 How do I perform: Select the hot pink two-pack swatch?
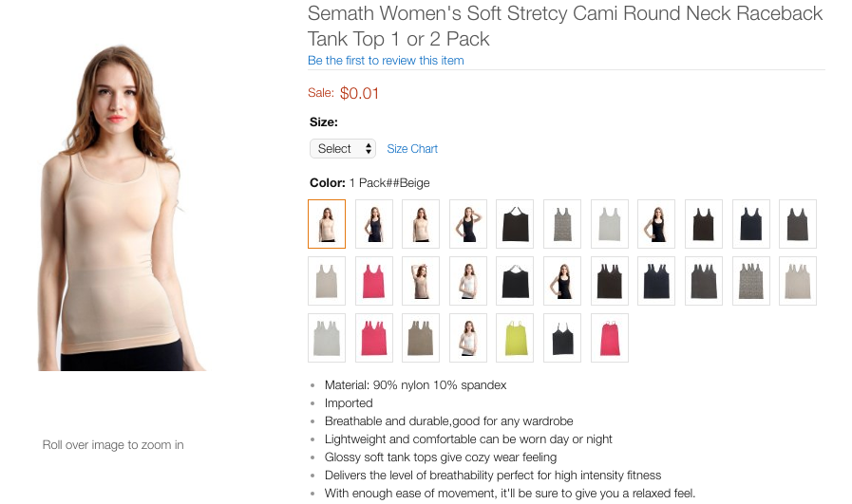(373, 337)
